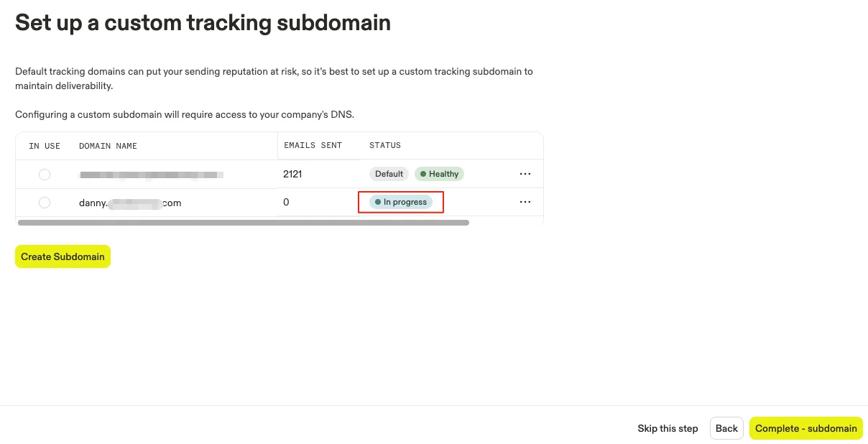Viewport: 868px width, 444px height.
Task: Click the EMAILS SENT column header
Action: click(313, 145)
